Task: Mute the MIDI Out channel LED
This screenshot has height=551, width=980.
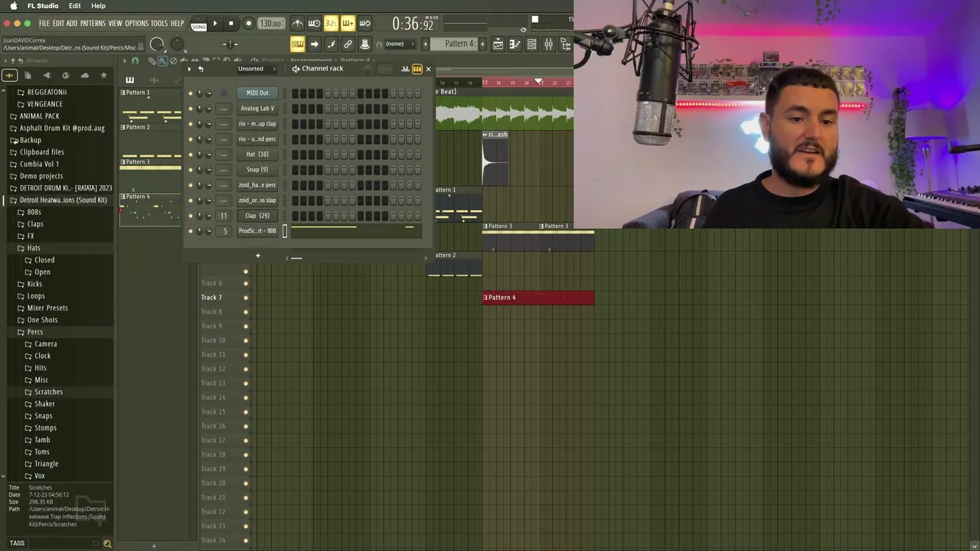Action: pyautogui.click(x=191, y=93)
